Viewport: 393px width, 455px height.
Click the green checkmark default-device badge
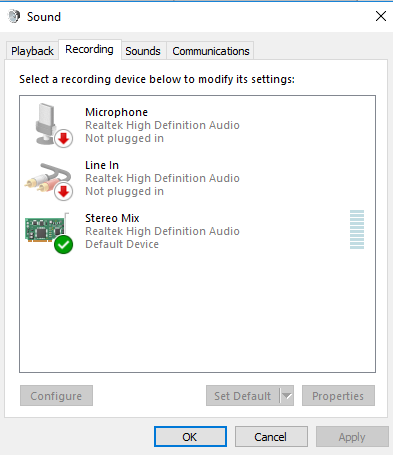click(x=63, y=244)
